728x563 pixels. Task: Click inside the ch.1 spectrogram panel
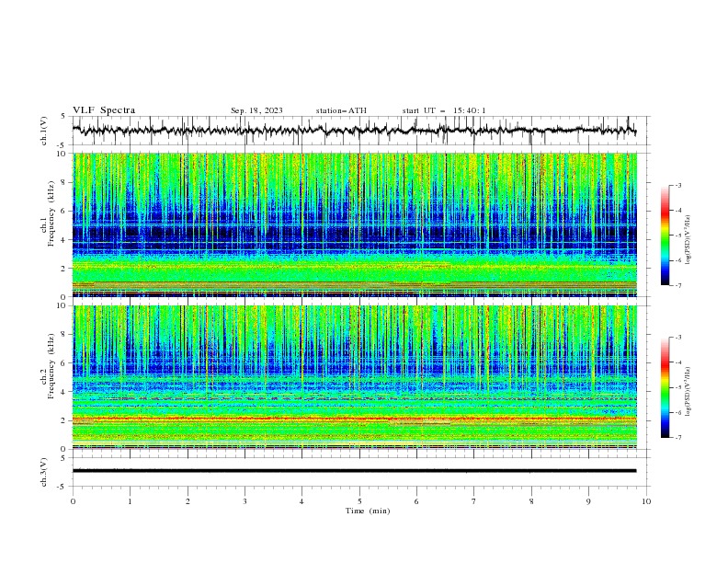point(355,224)
